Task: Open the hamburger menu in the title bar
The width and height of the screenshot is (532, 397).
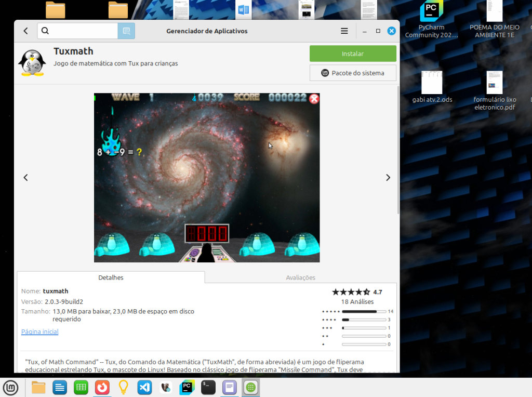Action: pos(344,31)
